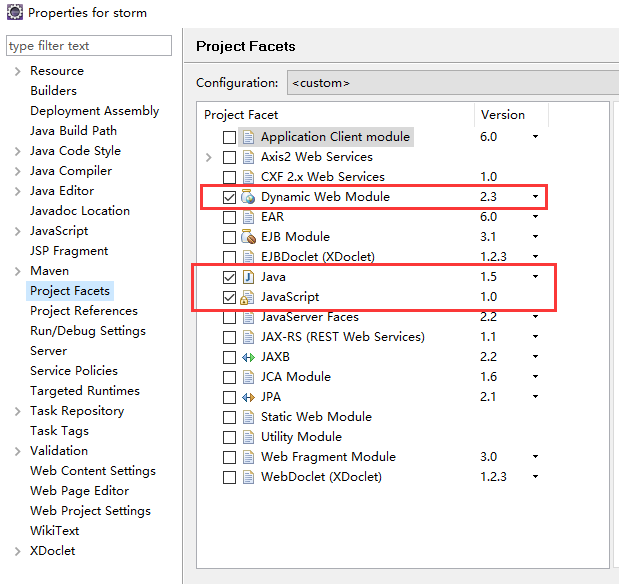The height and width of the screenshot is (584, 619).
Task: Select Deployment Assembly in the sidebar
Action: (95, 111)
